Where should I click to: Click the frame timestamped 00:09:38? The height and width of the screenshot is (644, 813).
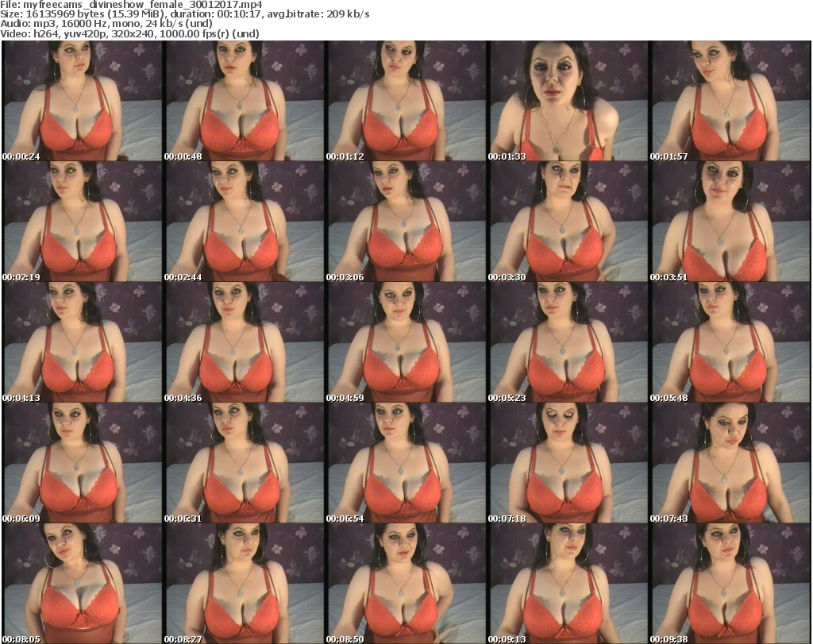[730, 584]
